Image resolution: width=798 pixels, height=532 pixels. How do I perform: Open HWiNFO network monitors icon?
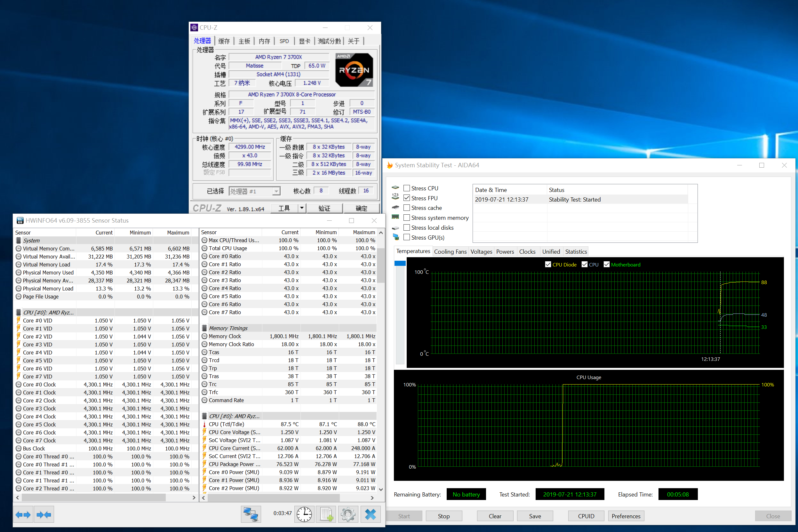coord(251,515)
